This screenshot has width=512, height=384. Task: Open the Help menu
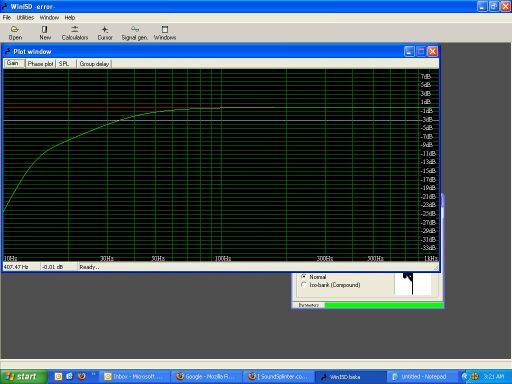click(70, 17)
